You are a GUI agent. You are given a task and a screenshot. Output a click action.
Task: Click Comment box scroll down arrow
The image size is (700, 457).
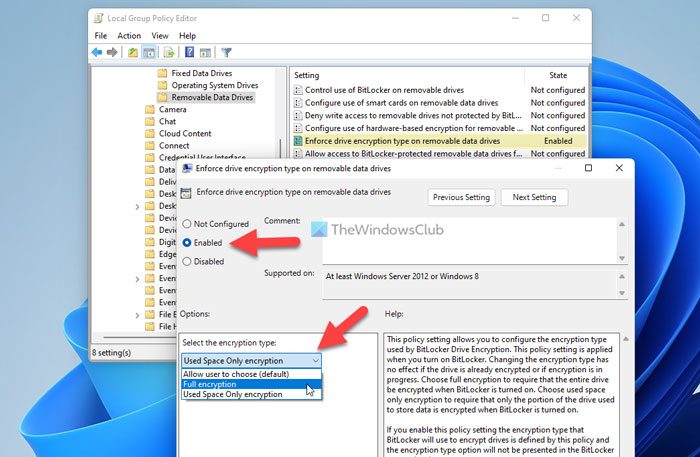622,258
